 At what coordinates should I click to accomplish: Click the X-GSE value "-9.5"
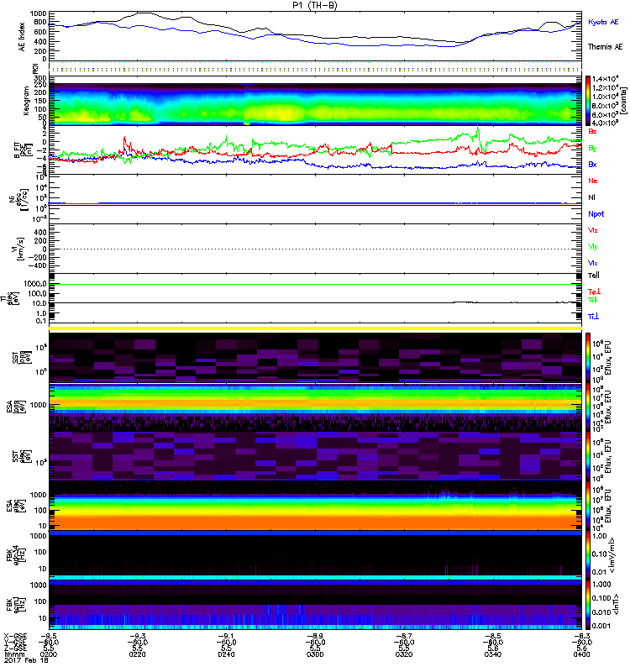[x=49, y=636]
